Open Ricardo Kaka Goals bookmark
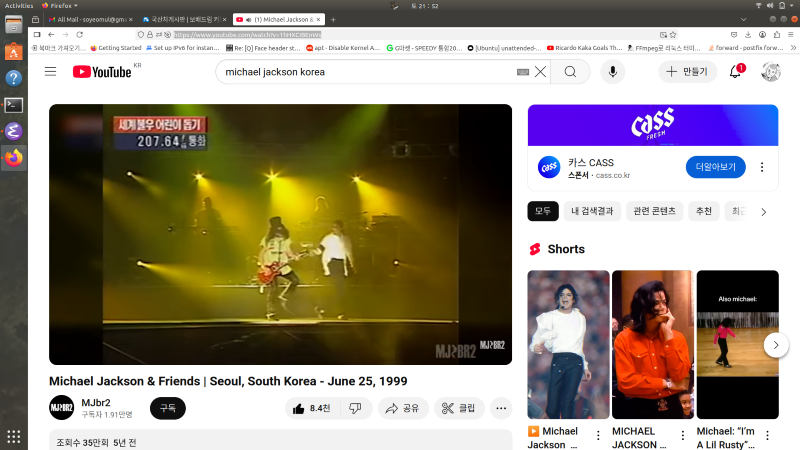 (585, 48)
